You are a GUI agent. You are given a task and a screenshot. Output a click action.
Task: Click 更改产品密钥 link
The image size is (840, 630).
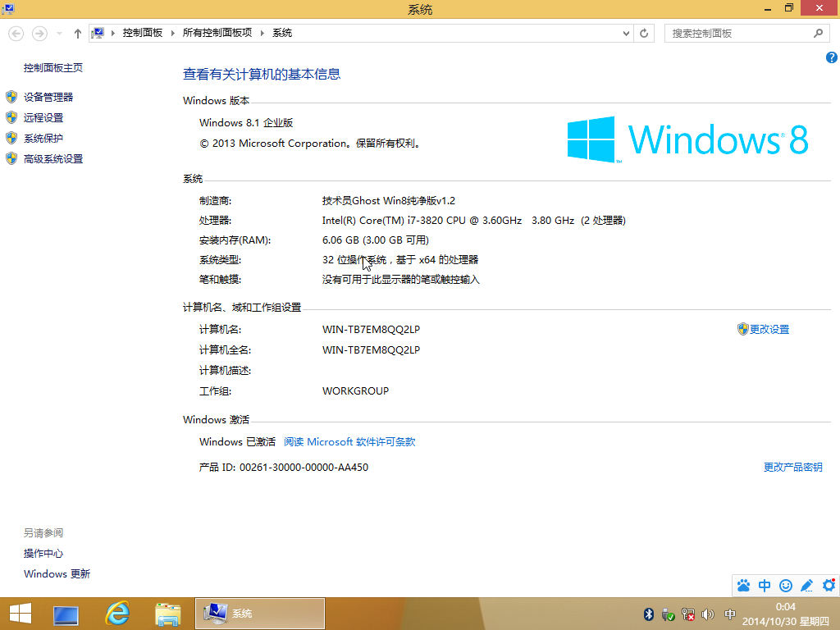pos(793,467)
